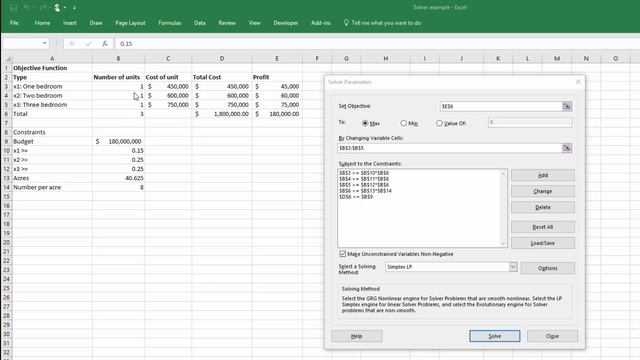Viewport: 640px width, 360px height.
Task: Open the Draw tab
Action: (x=96, y=23)
